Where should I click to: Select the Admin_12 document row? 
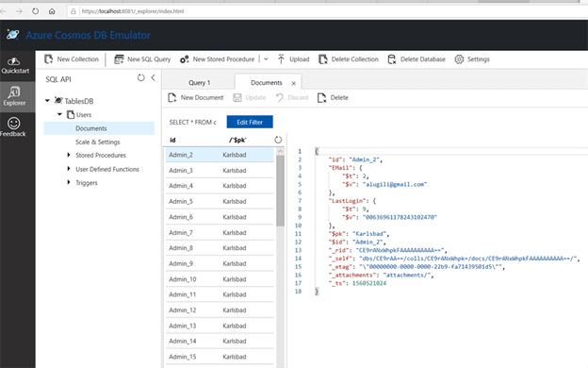click(220, 310)
